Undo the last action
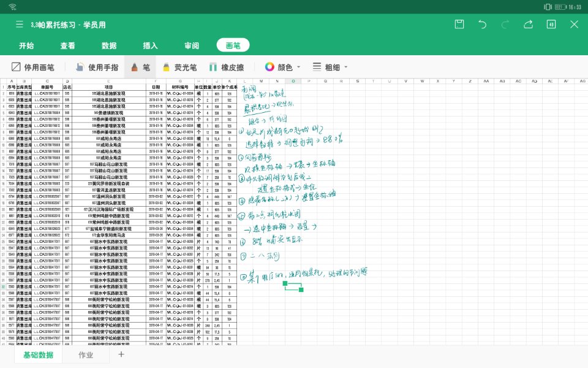 (482, 25)
